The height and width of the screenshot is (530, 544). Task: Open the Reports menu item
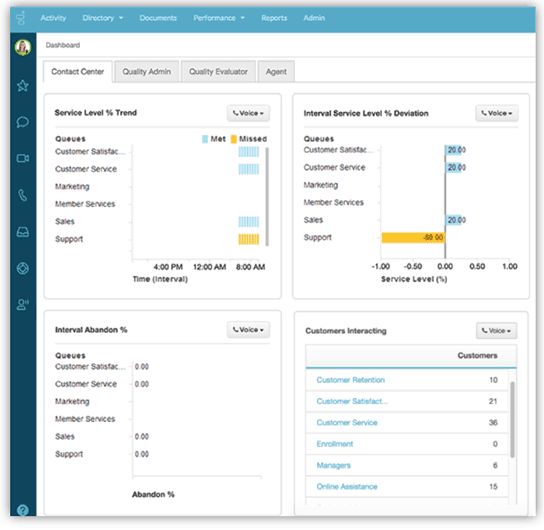(274, 18)
